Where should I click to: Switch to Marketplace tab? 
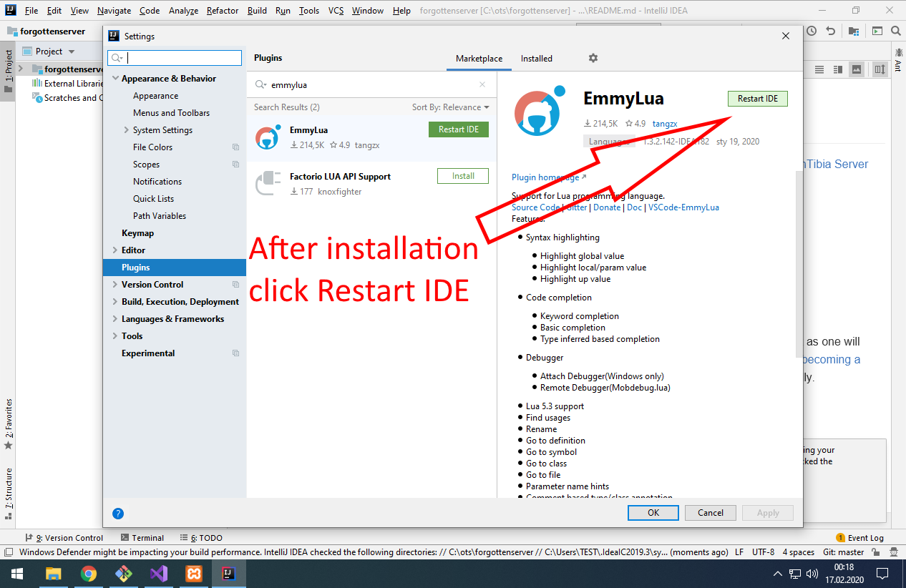pyautogui.click(x=479, y=59)
